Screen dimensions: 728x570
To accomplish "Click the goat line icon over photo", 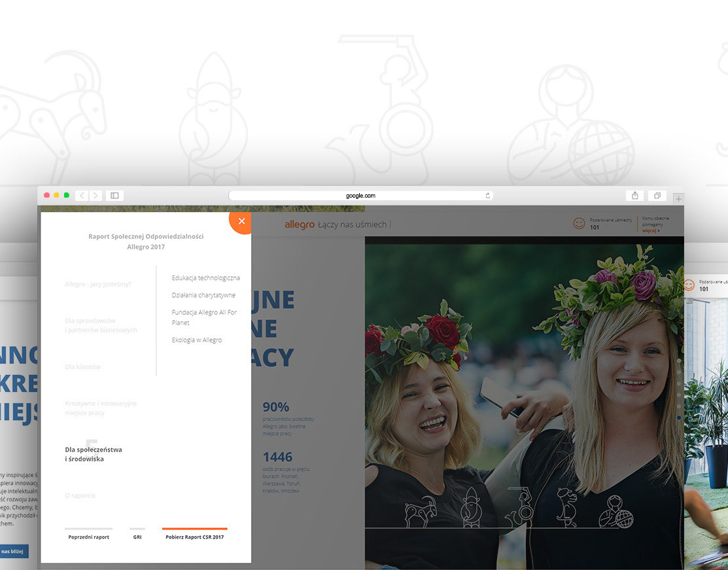I will pos(421,512).
